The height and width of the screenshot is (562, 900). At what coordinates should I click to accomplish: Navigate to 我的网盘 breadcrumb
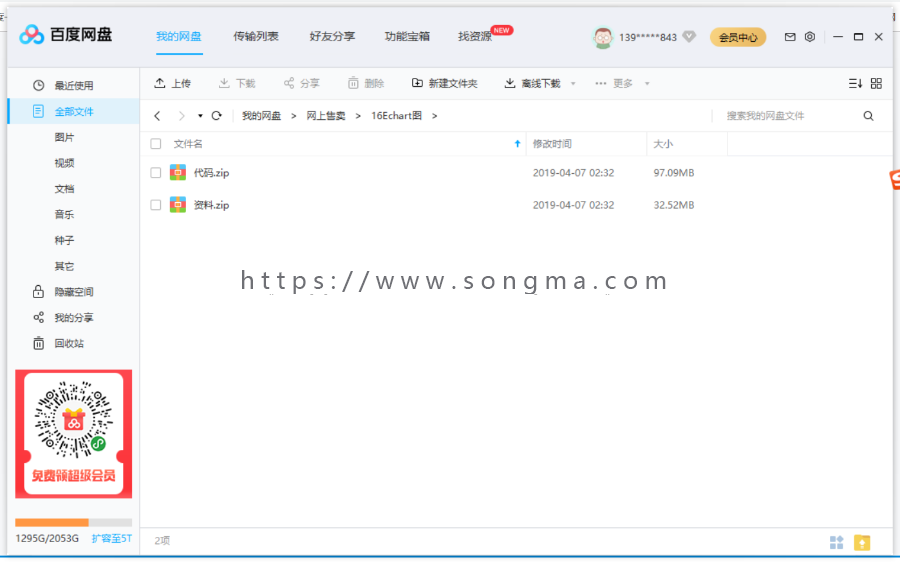coord(261,116)
